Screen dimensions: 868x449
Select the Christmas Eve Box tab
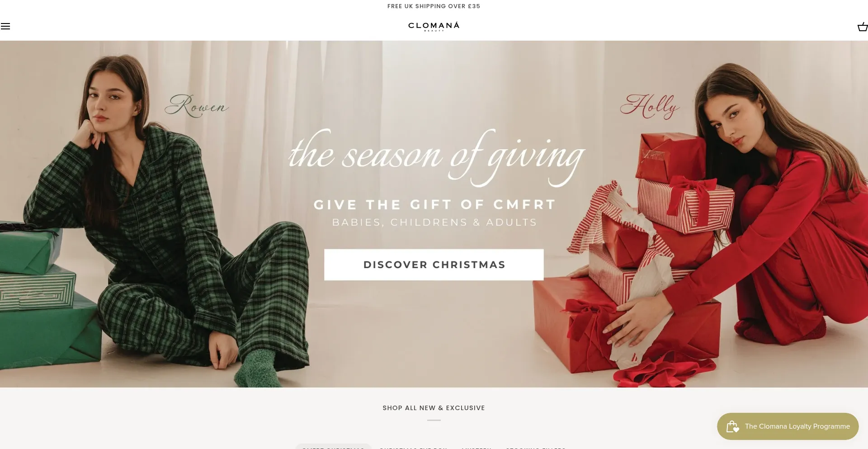click(x=413, y=448)
